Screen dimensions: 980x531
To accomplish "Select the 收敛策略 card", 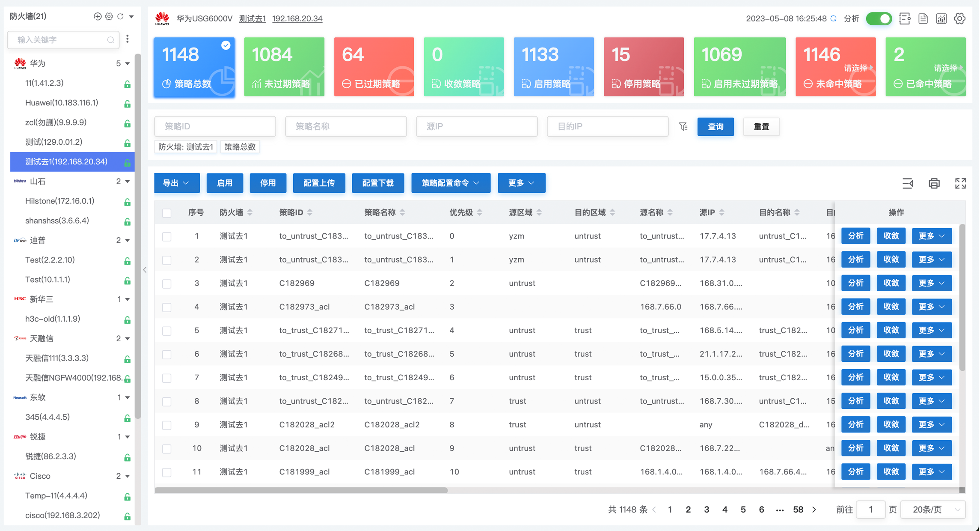I will point(464,67).
